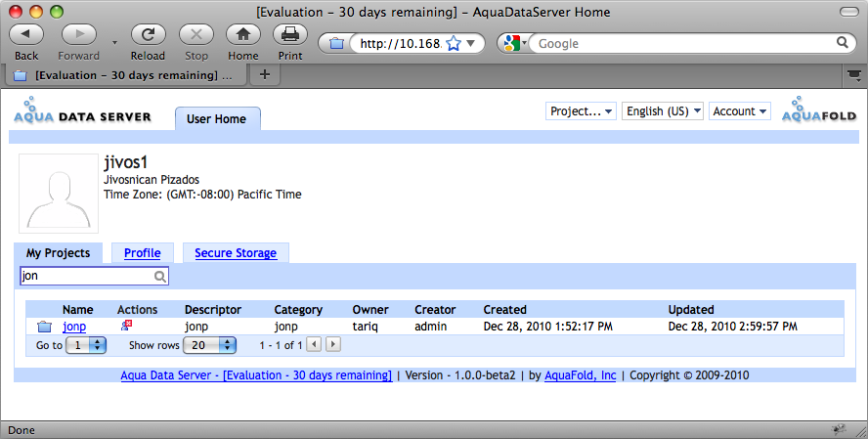
Task: Go to previous page of results
Action: click(314, 344)
